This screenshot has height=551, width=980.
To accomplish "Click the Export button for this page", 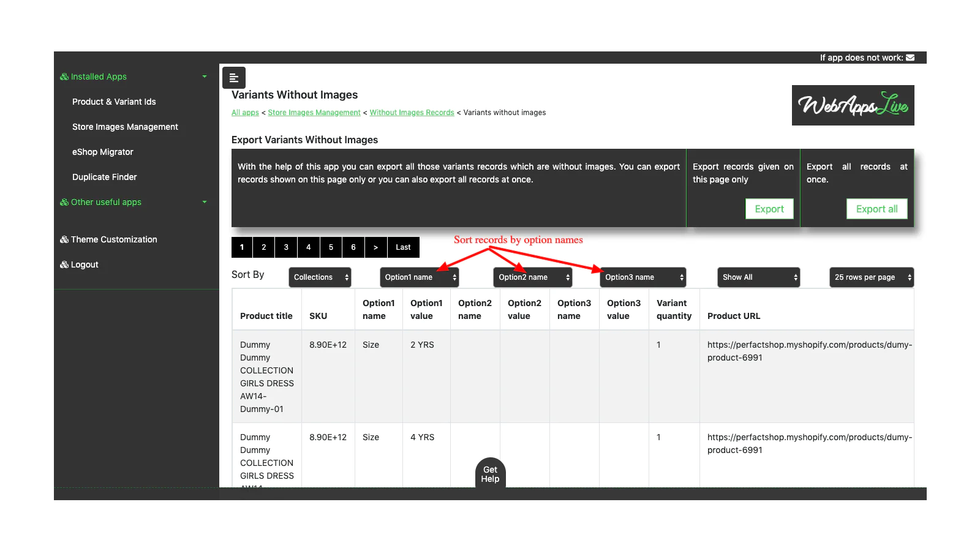I will (769, 209).
